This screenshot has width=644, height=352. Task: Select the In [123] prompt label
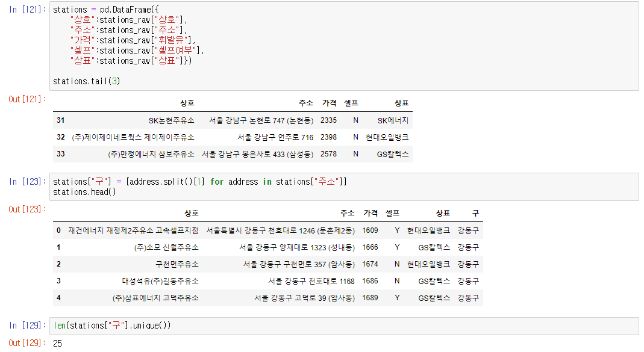(x=27, y=181)
